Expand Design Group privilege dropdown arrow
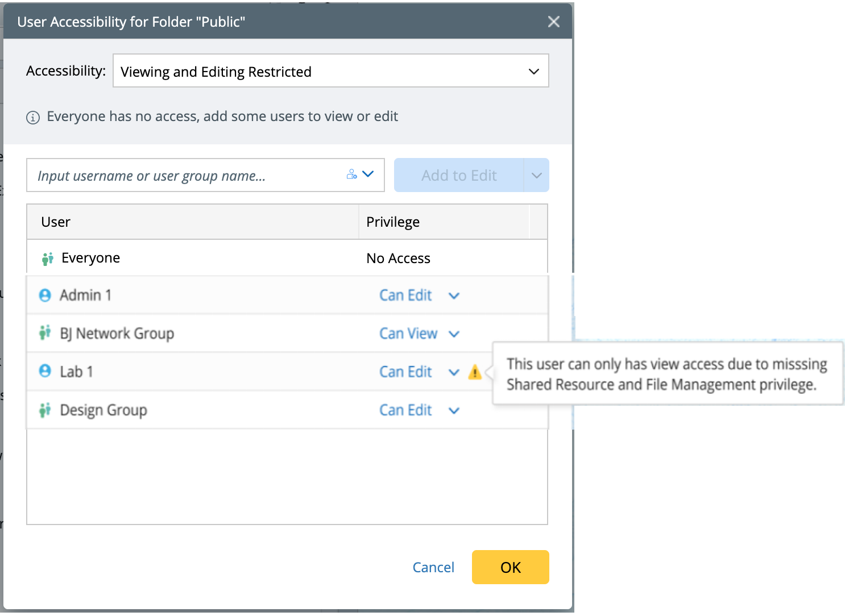 pyautogui.click(x=454, y=410)
